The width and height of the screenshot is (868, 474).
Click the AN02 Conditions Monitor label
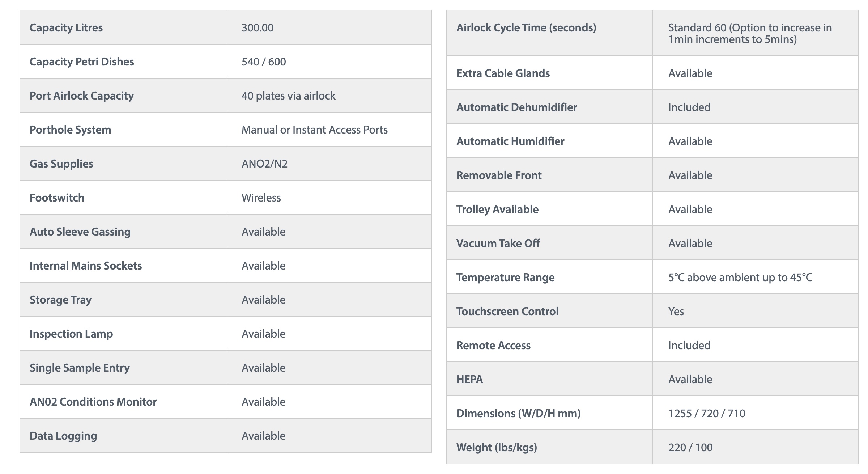click(93, 402)
